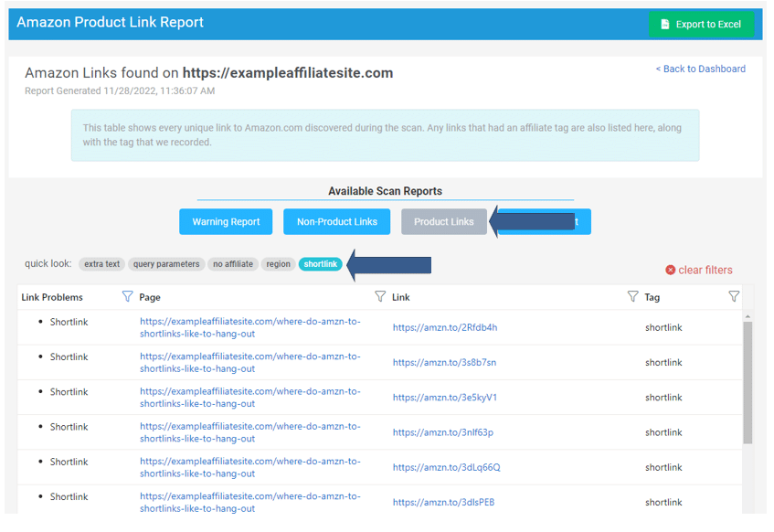Click the shortlink tag in the 2Rfdb4h row
This screenshot has height=532, width=774.
(x=663, y=327)
